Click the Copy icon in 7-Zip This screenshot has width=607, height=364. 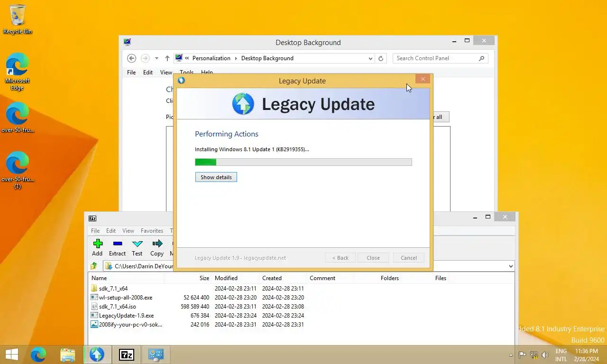click(x=157, y=244)
